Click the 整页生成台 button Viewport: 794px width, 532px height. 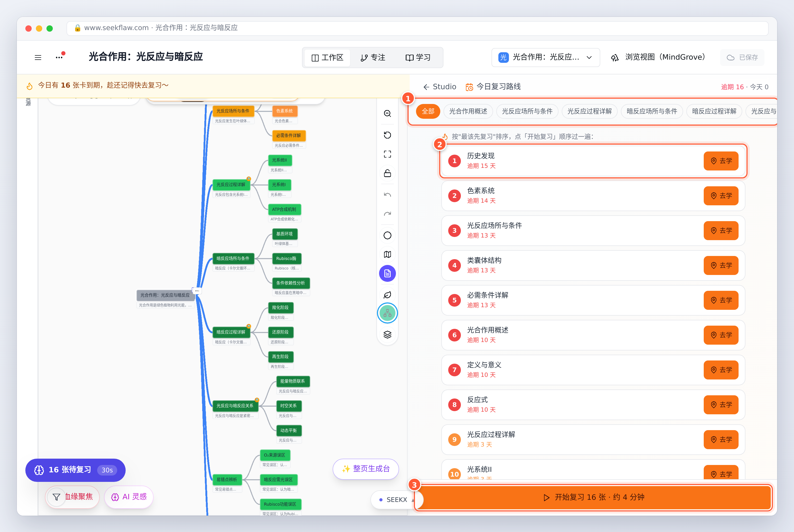(x=365, y=469)
